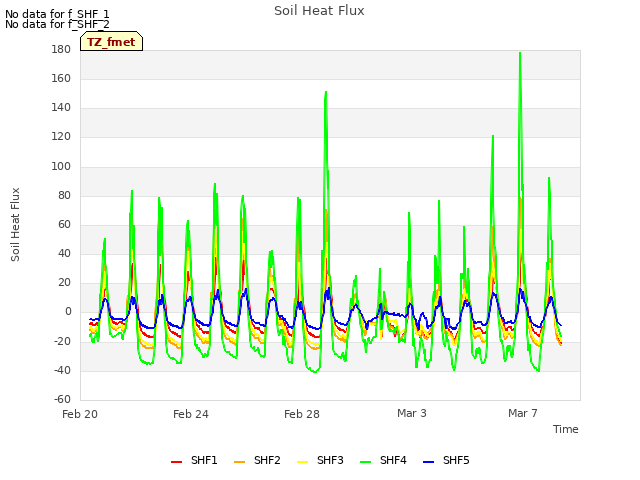
Task: Click the Feb 28 x-axis tick label
Action: tap(302, 414)
